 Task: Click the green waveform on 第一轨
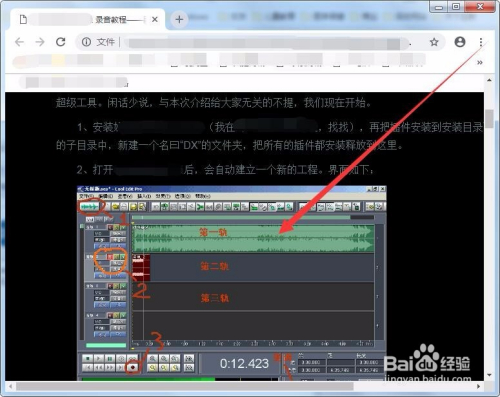[x=253, y=238]
